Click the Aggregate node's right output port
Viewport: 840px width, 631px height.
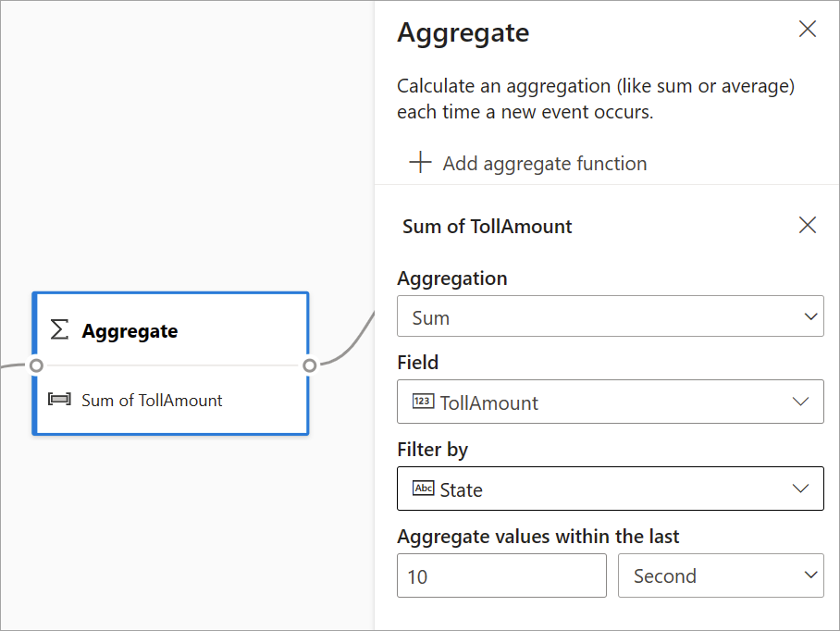(x=310, y=365)
